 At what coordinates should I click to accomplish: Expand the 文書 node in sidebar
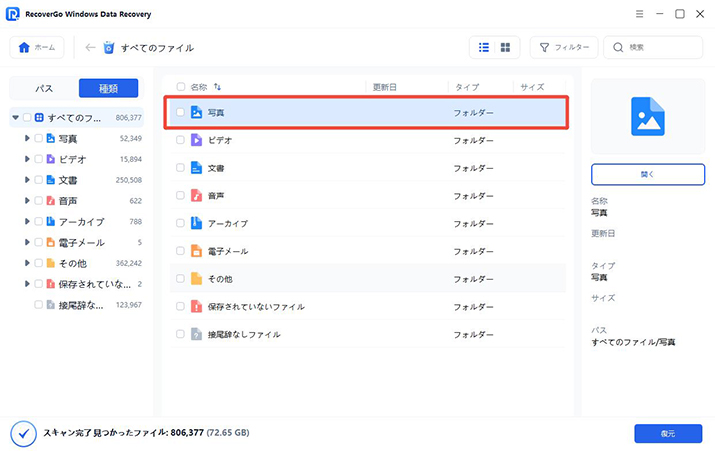pos(27,180)
